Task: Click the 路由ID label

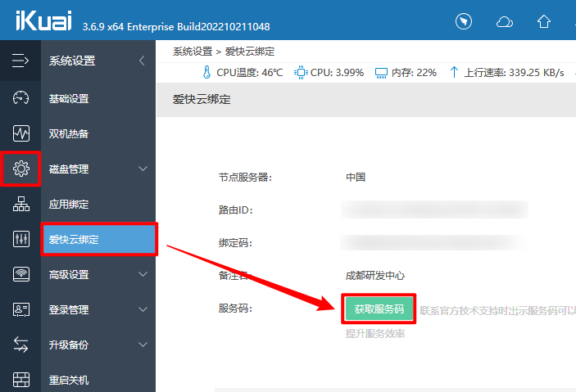Action: (x=235, y=210)
